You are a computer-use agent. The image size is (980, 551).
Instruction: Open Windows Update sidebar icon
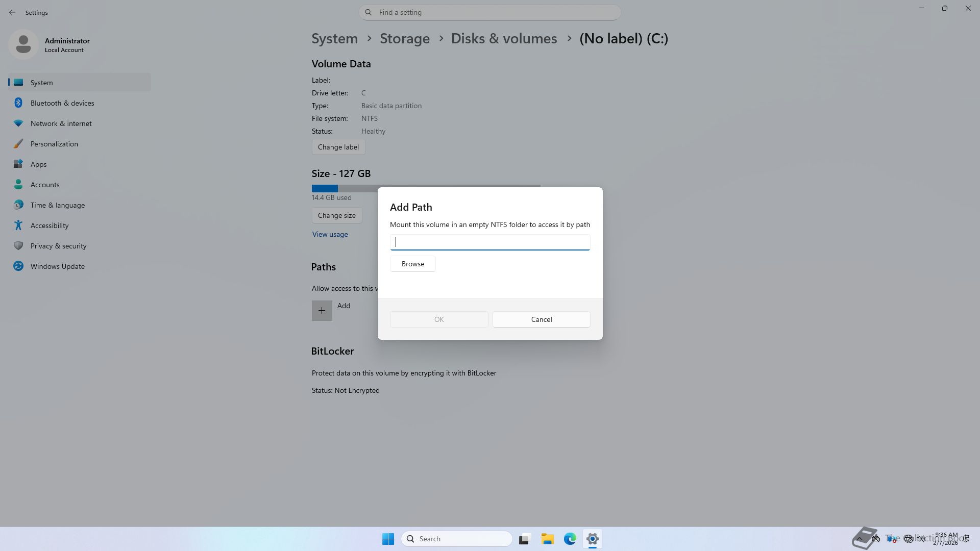click(x=18, y=266)
